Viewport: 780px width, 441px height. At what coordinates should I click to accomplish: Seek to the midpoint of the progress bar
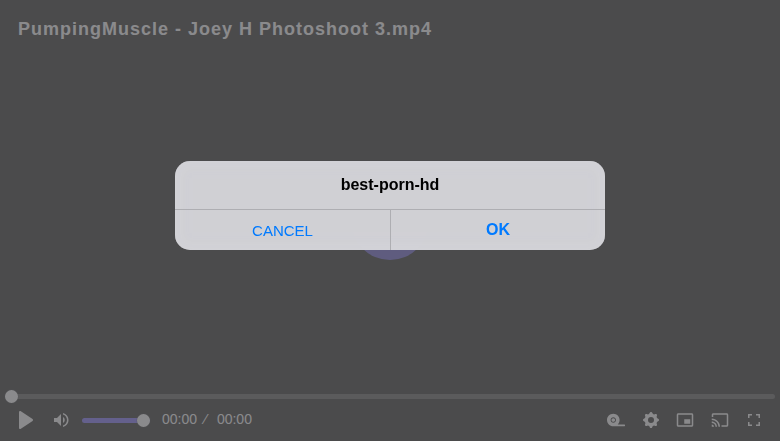pyautogui.click(x=390, y=396)
